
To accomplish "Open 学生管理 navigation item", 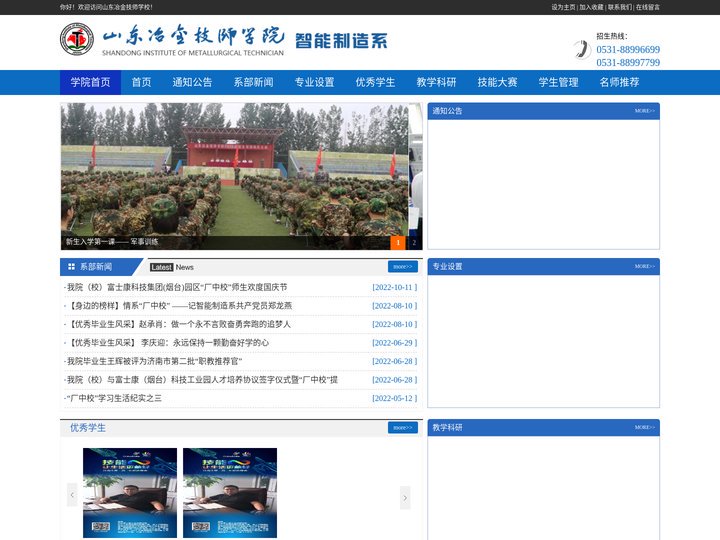I will 558,82.
